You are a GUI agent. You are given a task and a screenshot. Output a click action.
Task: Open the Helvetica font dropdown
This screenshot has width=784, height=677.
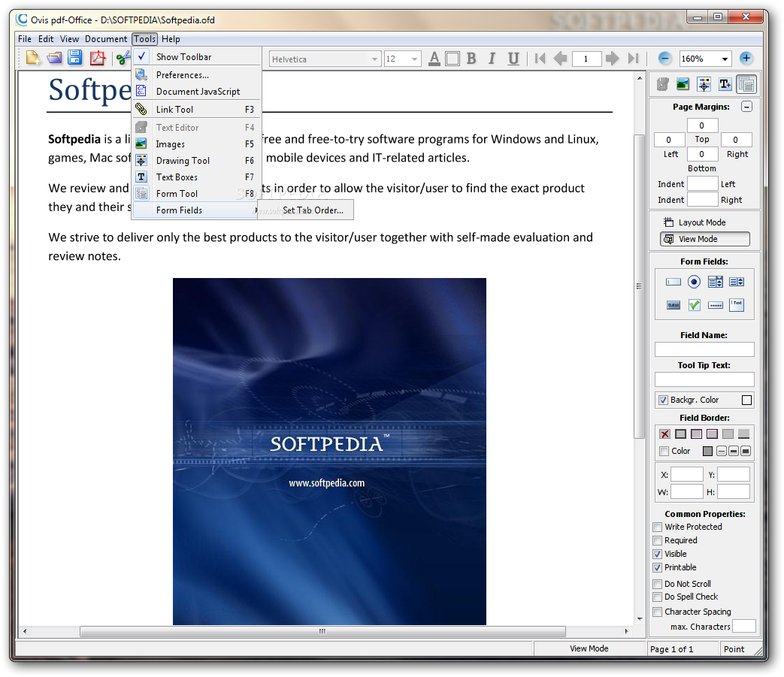pyautogui.click(x=374, y=59)
